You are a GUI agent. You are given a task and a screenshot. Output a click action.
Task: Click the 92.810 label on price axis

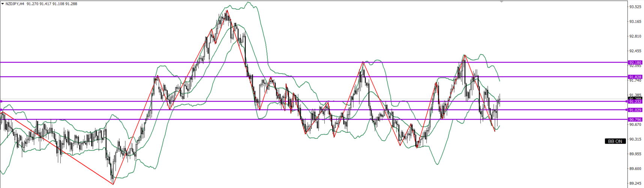[x=635, y=36]
